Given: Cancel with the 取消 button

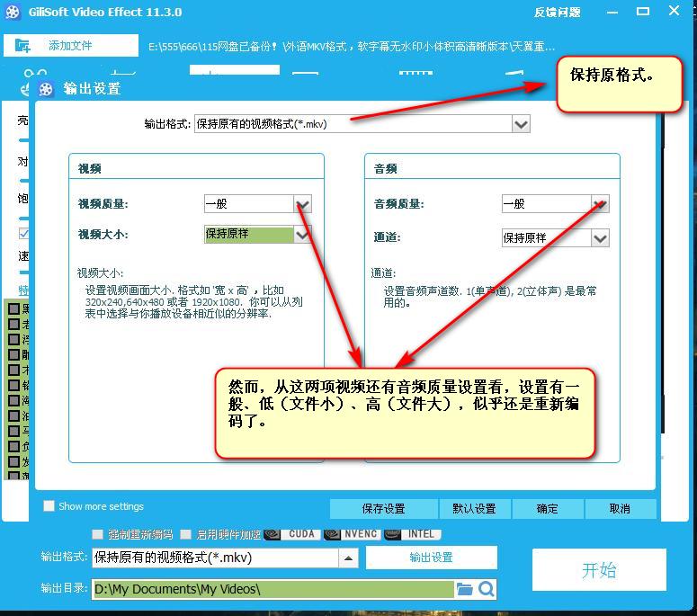Looking at the screenshot, I should click(620, 508).
